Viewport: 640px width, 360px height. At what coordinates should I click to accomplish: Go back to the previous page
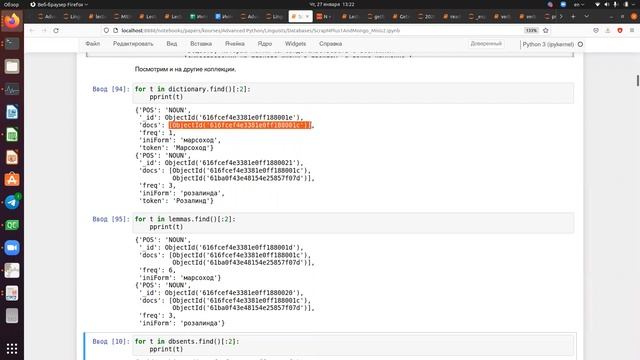tap(32, 31)
